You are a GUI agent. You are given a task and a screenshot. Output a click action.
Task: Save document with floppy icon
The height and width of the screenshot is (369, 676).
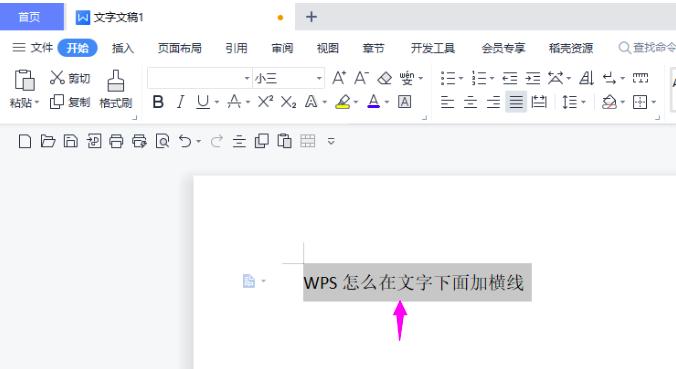(71, 141)
